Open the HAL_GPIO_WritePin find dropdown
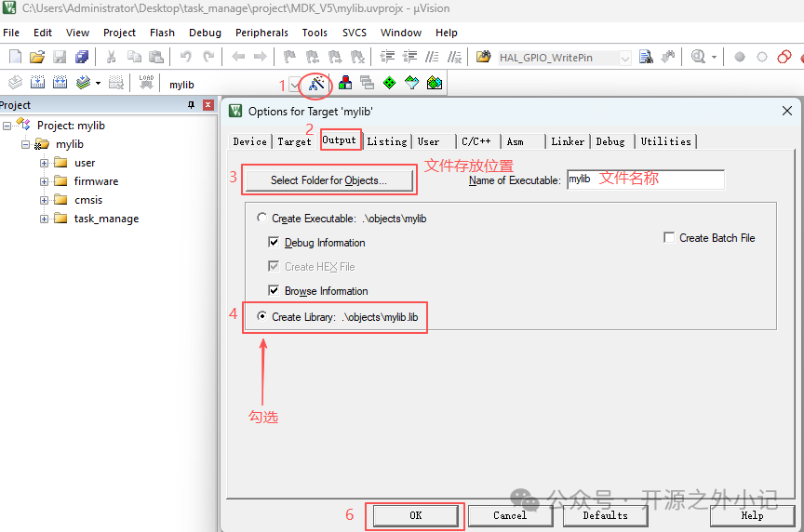This screenshot has height=532, width=804. (624, 58)
